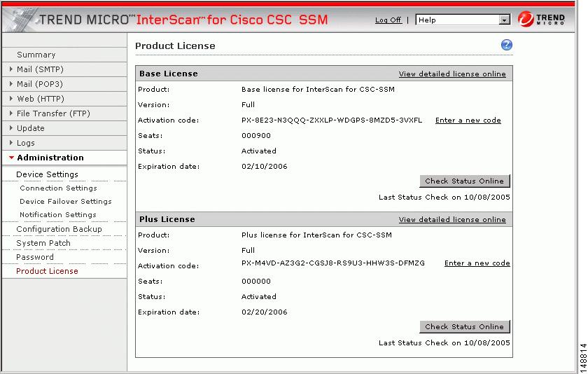Click Enter a new code for Base License
The height and width of the screenshot is (374, 588).
pos(468,120)
